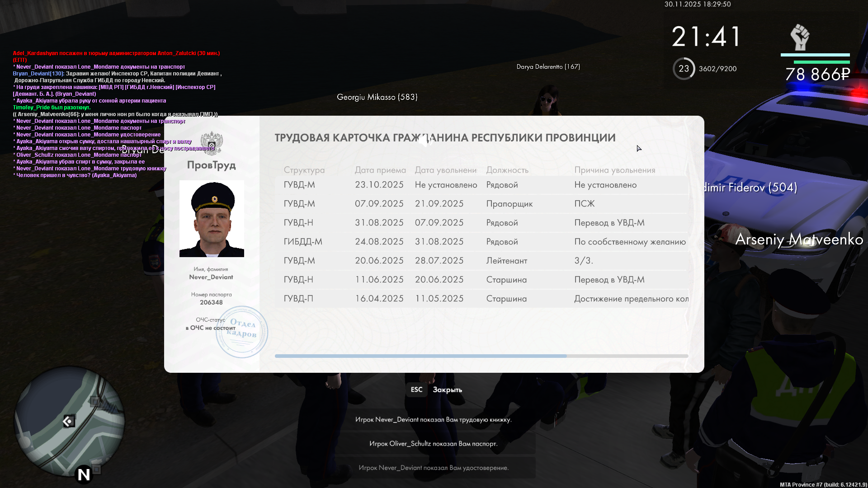Image resolution: width=868 pixels, height=488 pixels.
Task: Click the ПровТруд coat of arms emblem
Action: tap(212, 143)
